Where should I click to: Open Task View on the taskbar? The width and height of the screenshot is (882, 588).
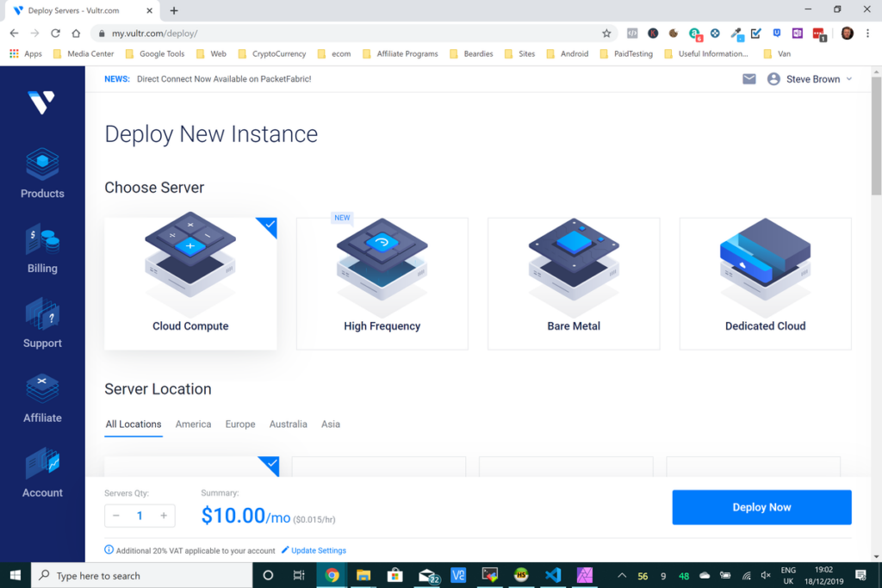tap(299, 575)
